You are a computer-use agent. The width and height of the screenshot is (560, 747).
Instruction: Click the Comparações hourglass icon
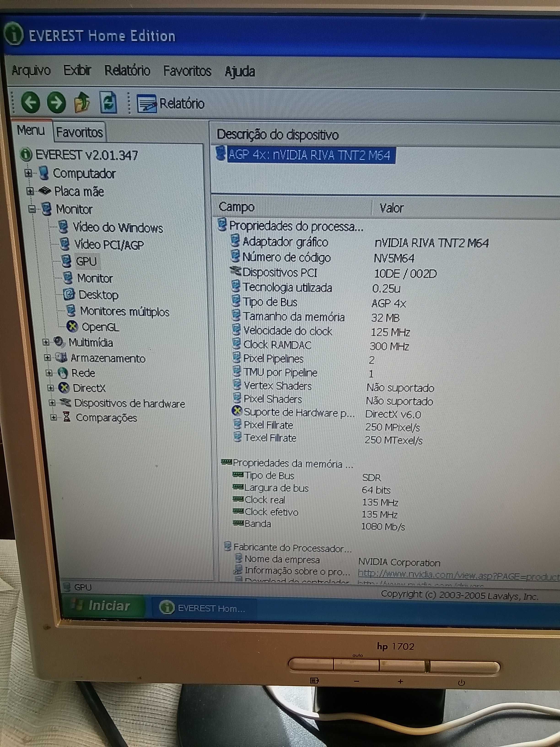point(67,417)
